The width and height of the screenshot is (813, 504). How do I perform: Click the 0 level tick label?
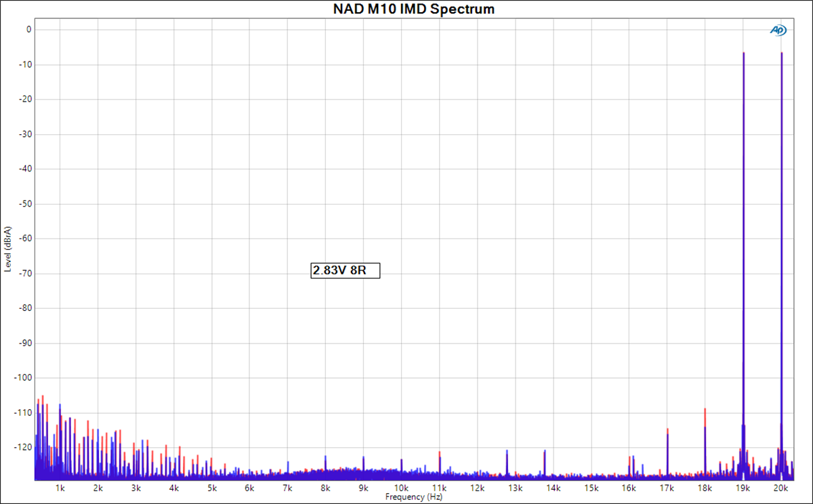click(x=28, y=30)
